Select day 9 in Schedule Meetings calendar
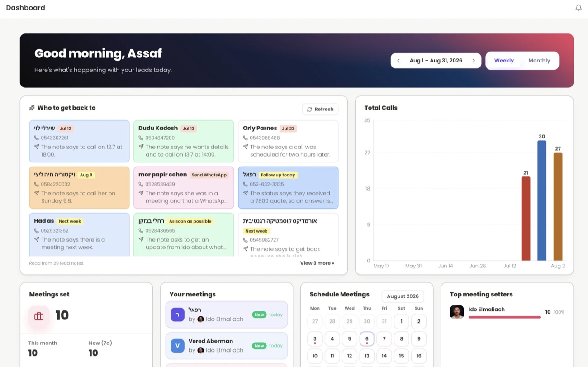 [x=419, y=339]
